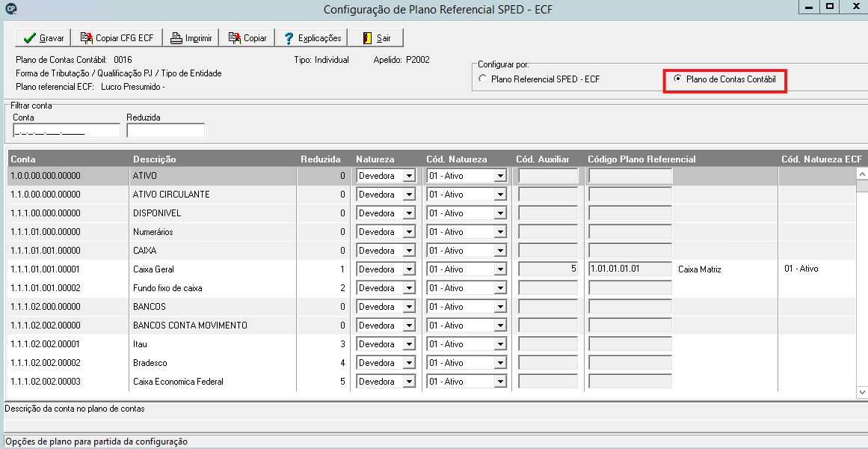868x449 pixels.
Task: Open Natureza dropdown for Bradesco row
Action: 409,363
